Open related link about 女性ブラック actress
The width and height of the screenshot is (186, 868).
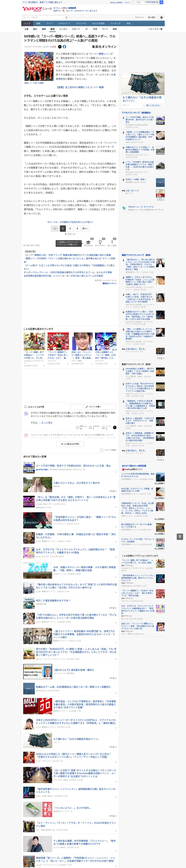pos(68,255)
